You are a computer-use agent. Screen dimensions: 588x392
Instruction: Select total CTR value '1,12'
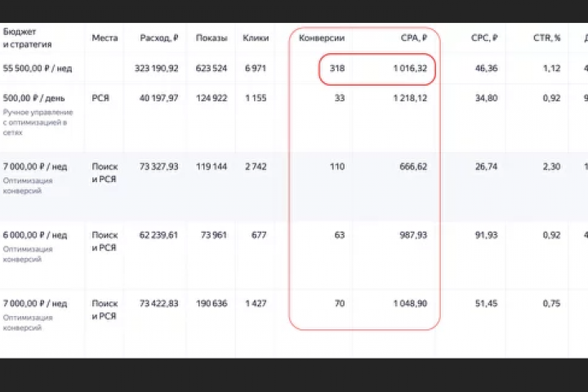[551, 69]
